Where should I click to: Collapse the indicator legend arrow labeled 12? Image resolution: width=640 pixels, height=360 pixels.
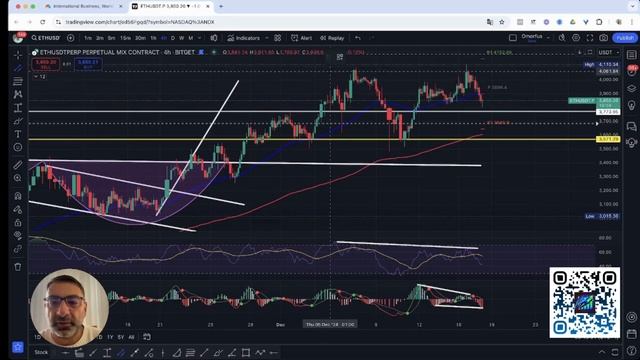tap(39, 77)
